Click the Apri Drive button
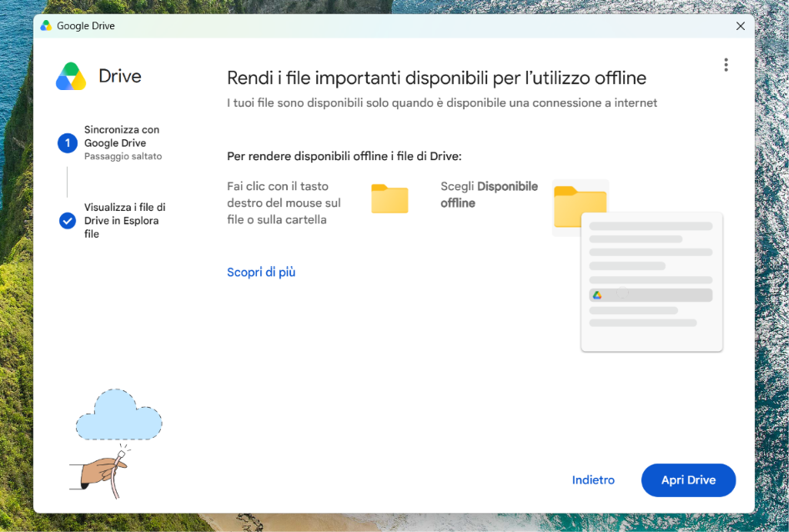Image resolution: width=789 pixels, height=532 pixels. (x=688, y=480)
